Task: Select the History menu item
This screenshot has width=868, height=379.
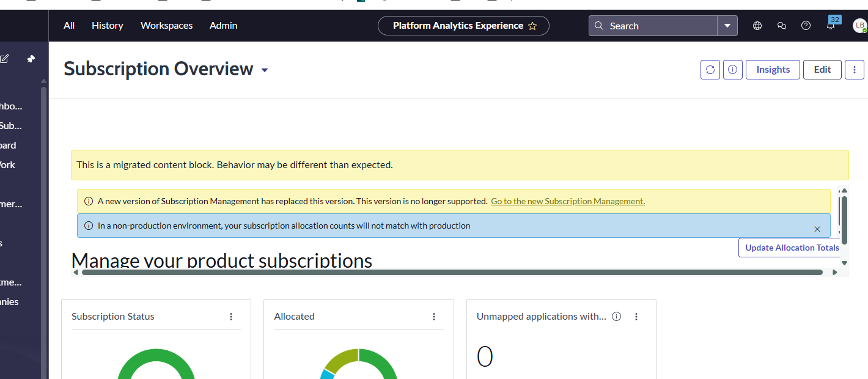Action: click(x=107, y=25)
